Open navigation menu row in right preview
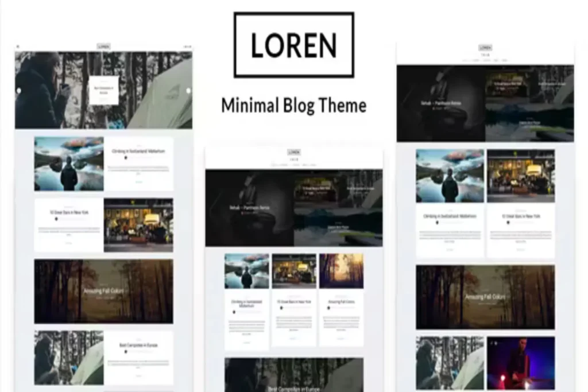588x392 pixels. tap(485, 60)
